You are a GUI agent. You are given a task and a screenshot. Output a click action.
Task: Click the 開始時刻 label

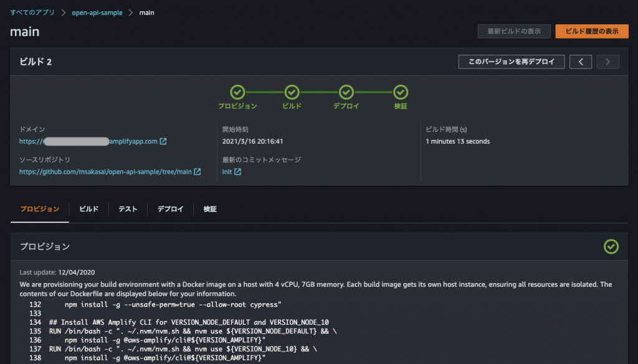point(235,129)
